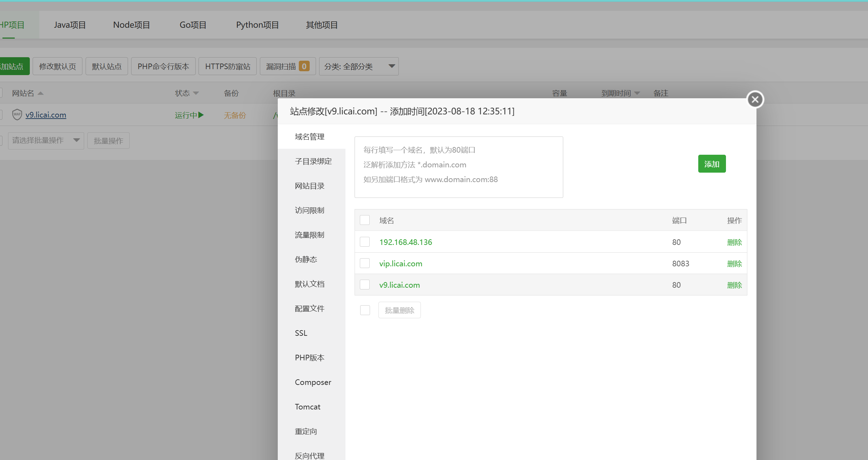Tick the select-all domains header checkbox
The height and width of the screenshot is (460, 868).
pos(365,220)
